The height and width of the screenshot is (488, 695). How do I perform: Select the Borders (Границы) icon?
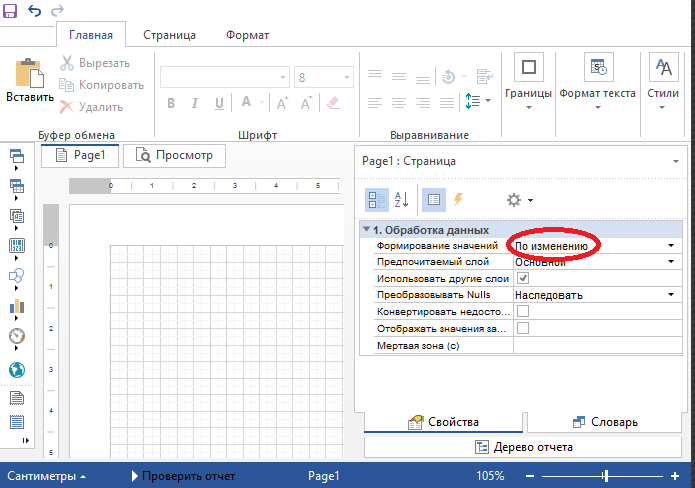[x=528, y=69]
